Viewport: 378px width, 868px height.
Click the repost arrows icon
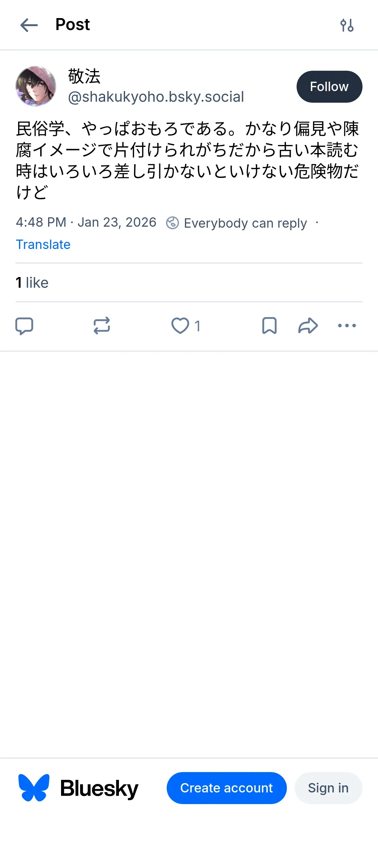pos(101,325)
